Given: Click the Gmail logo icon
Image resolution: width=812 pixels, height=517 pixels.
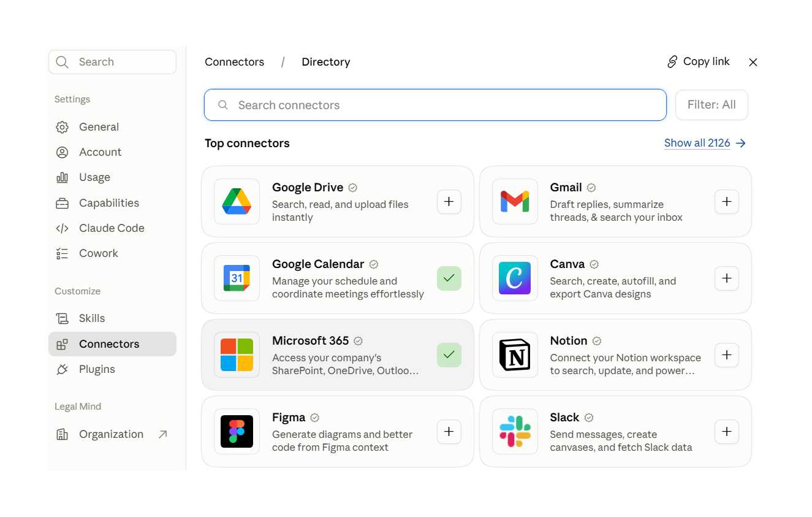Looking at the screenshot, I should pyautogui.click(x=515, y=202).
